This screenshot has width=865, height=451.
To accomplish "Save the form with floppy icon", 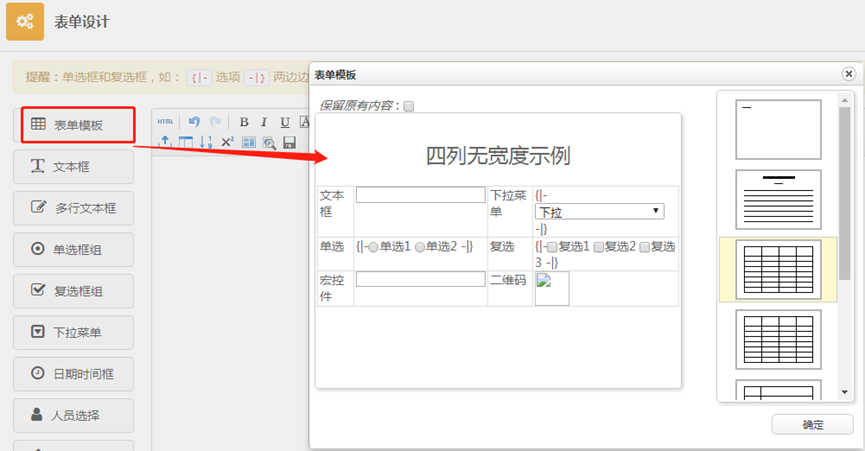I will click(x=289, y=142).
